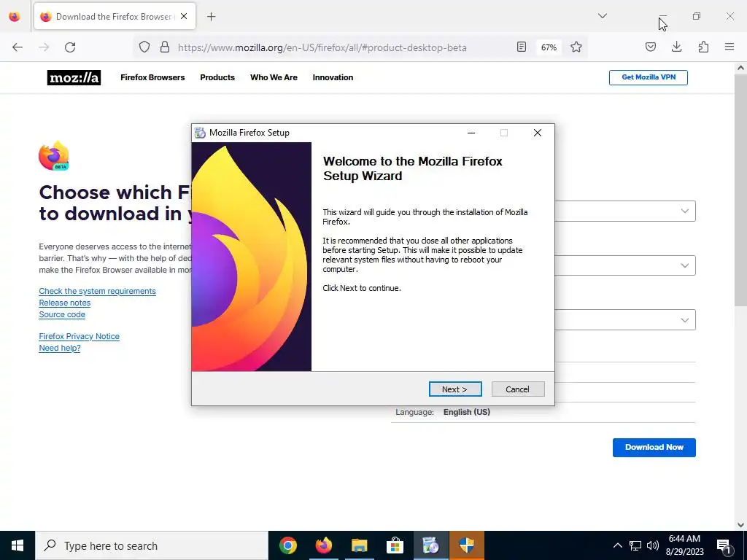This screenshot has width=747, height=560.
Task: Open the Windows Start menu
Action: coord(18,545)
